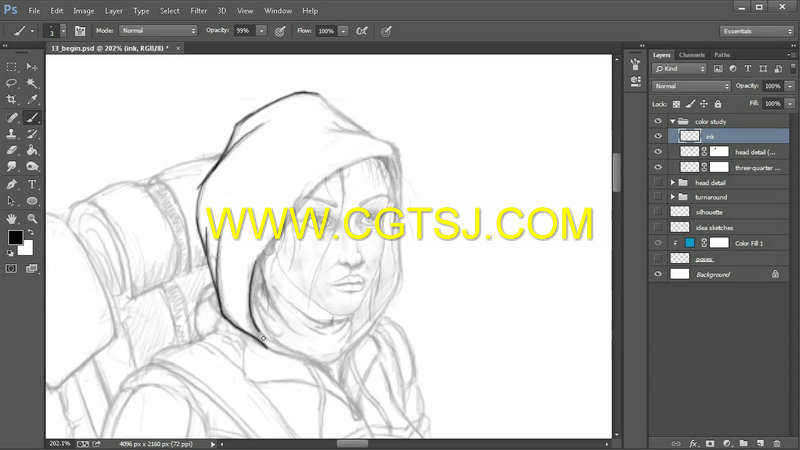Show the turnaround group
800x450 pixels.
(x=658, y=197)
